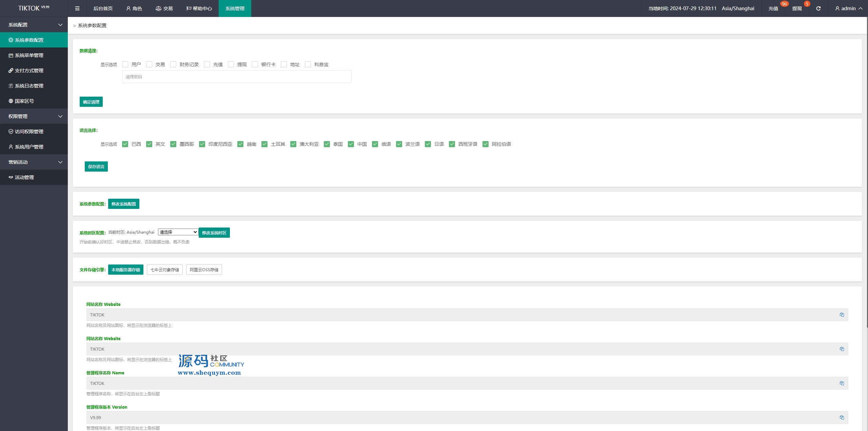The image size is (868, 431).
Task: Click the admin user avatar icon
Action: 837,8
